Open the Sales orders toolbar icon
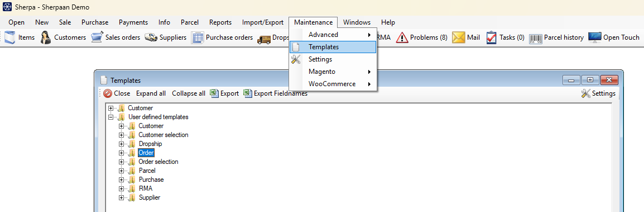Screen dimensions: 644x212 [97, 37]
